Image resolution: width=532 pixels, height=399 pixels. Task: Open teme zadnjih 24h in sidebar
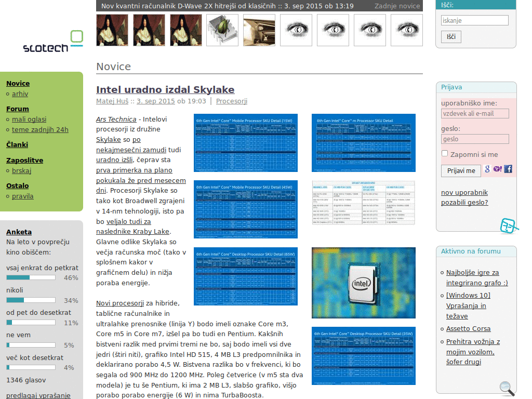pos(40,130)
